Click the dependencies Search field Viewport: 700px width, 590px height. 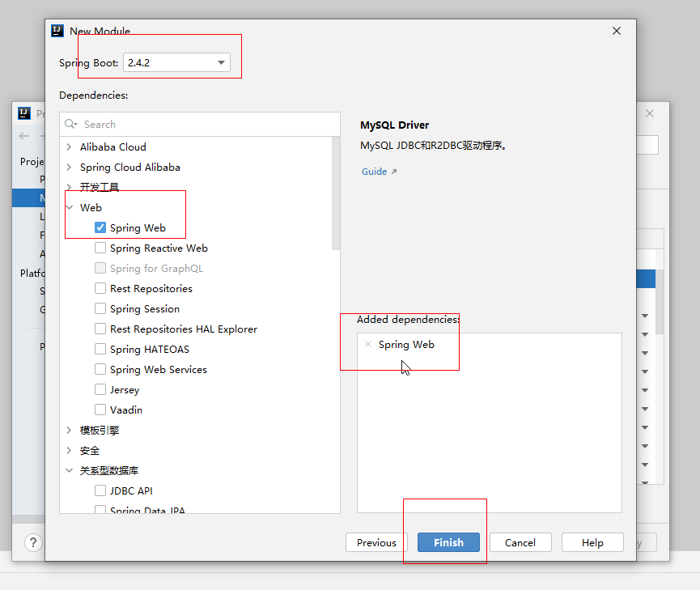pyautogui.click(x=200, y=124)
